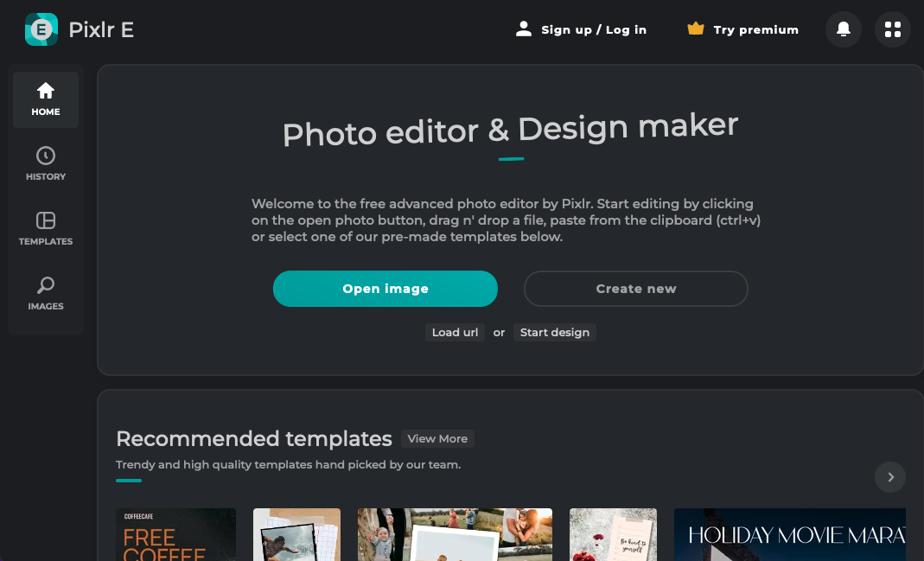
Task: Open the Images search icon
Action: click(x=46, y=286)
